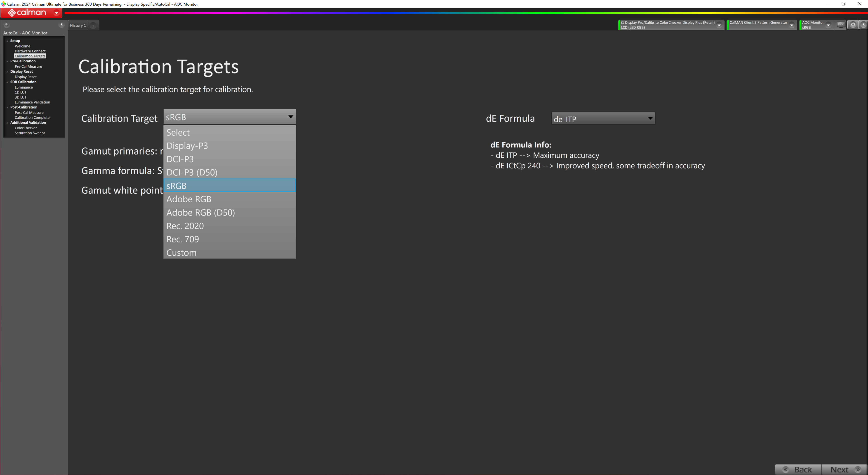This screenshot has height=475, width=868.
Task: Expand the AOC Monitor display dropdown
Action: (x=828, y=25)
